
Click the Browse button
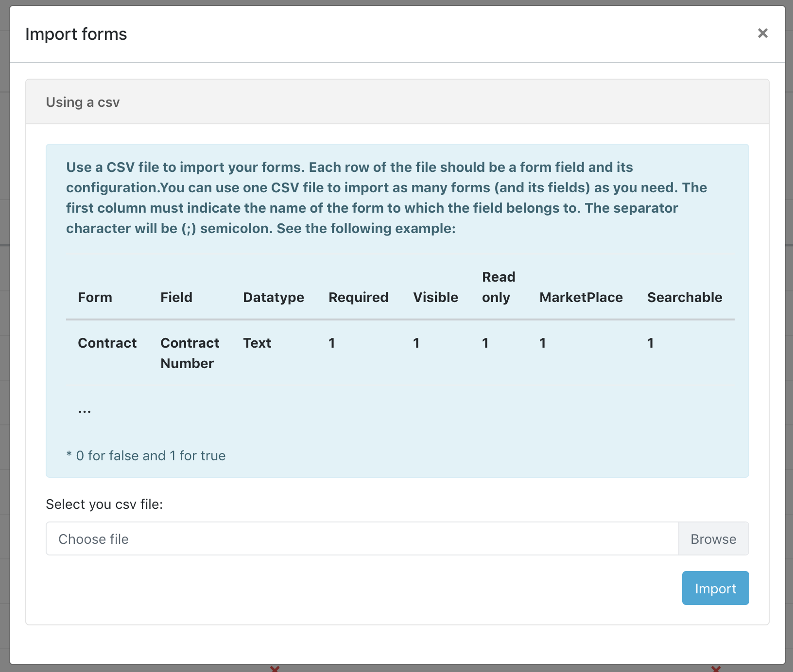pyautogui.click(x=713, y=539)
